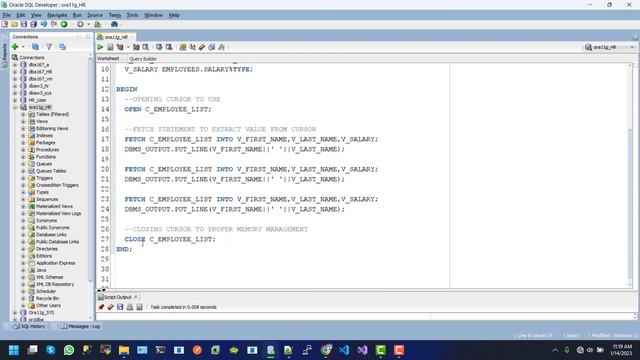Open the Messages - Log tab
Screen dimensions: 640x360
81,327
